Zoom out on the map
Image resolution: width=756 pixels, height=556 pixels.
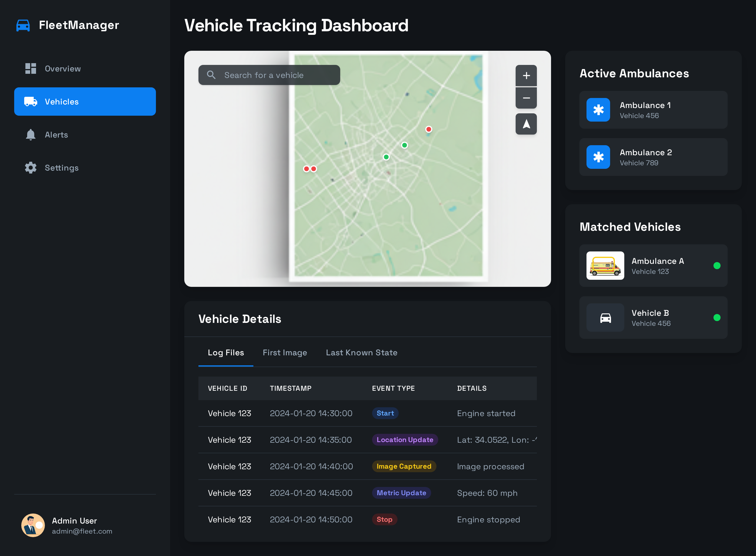[x=526, y=98]
